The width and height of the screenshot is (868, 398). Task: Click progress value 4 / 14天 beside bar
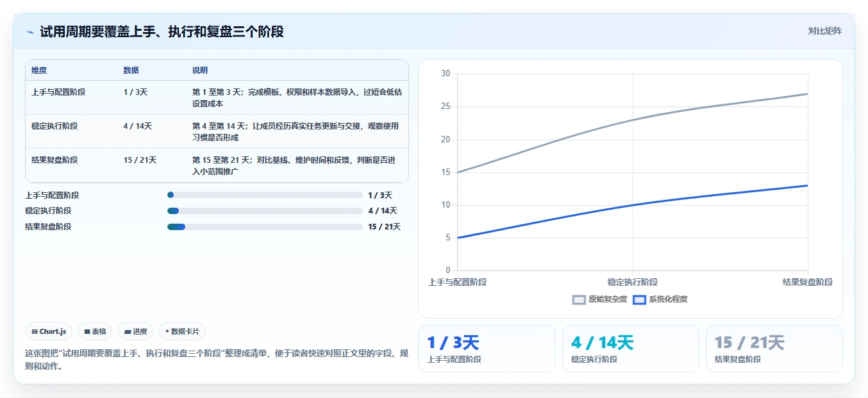pos(383,211)
